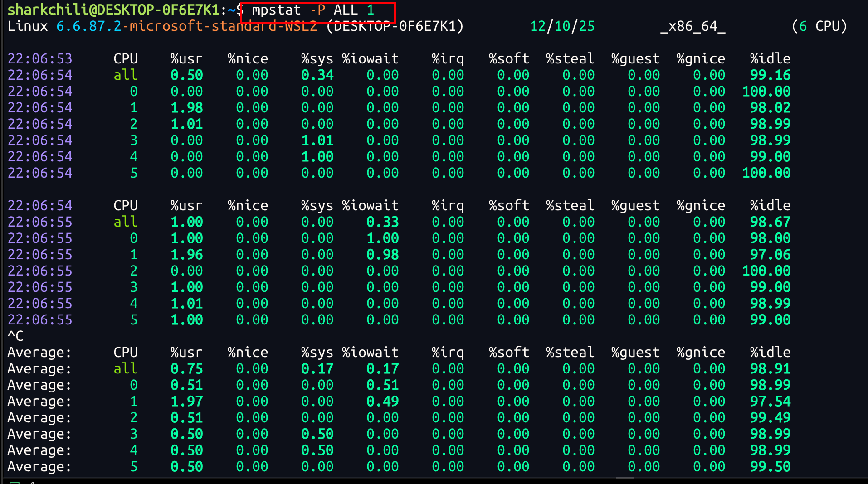
Task: Select the 99.16 %idle value
Action: [770, 75]
